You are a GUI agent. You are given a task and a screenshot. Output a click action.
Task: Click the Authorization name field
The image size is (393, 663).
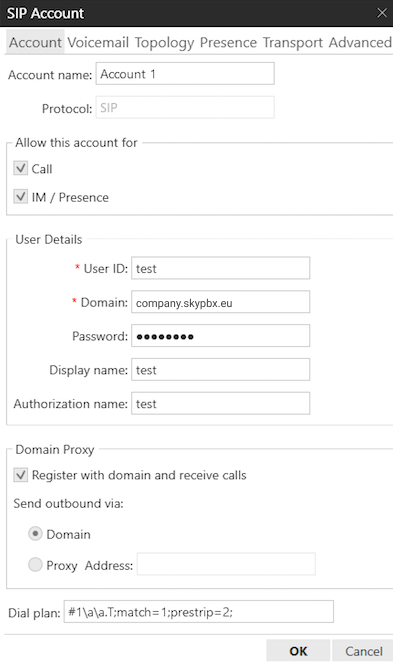(x=220, y=403)
